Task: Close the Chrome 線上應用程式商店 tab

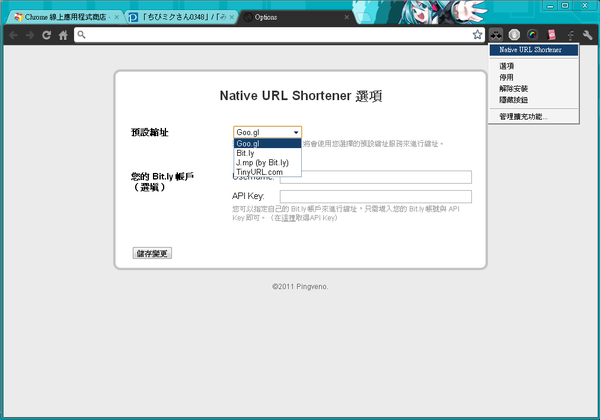Action: pos(116,17)
